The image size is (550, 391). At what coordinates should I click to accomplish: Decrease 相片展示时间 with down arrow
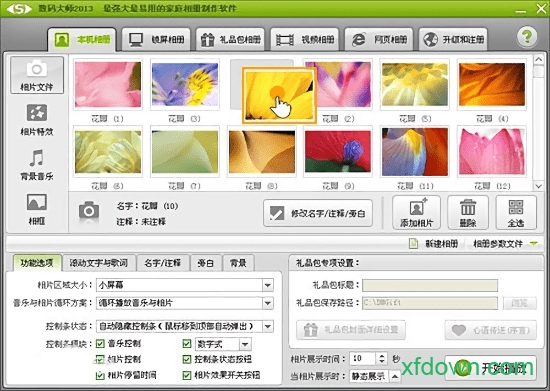(381, 362)
